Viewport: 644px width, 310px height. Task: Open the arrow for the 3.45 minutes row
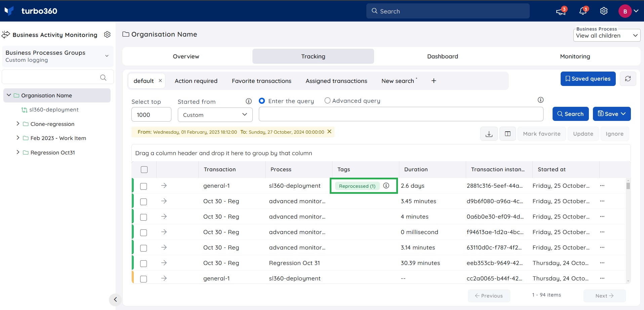tap(164, 201)
